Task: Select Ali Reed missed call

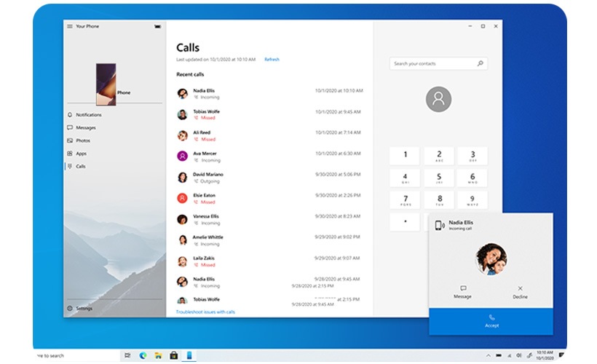Action: coord(269,135)
